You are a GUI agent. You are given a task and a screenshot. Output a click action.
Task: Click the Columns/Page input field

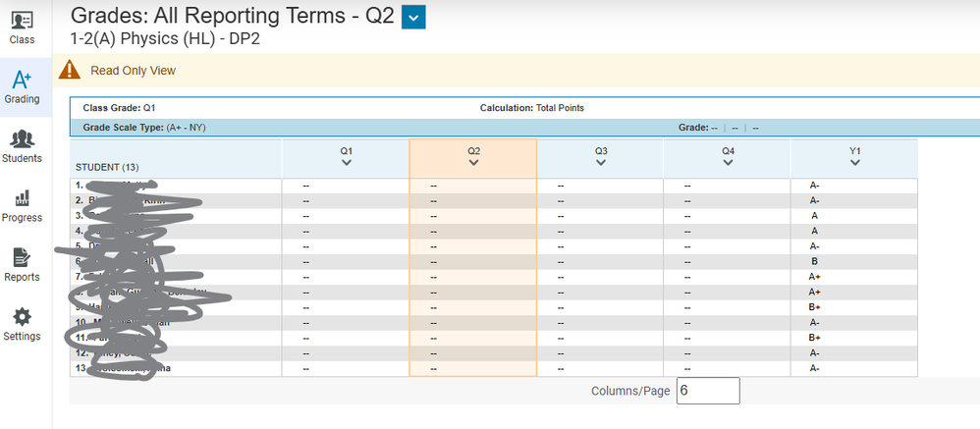[x=707, y=391]
